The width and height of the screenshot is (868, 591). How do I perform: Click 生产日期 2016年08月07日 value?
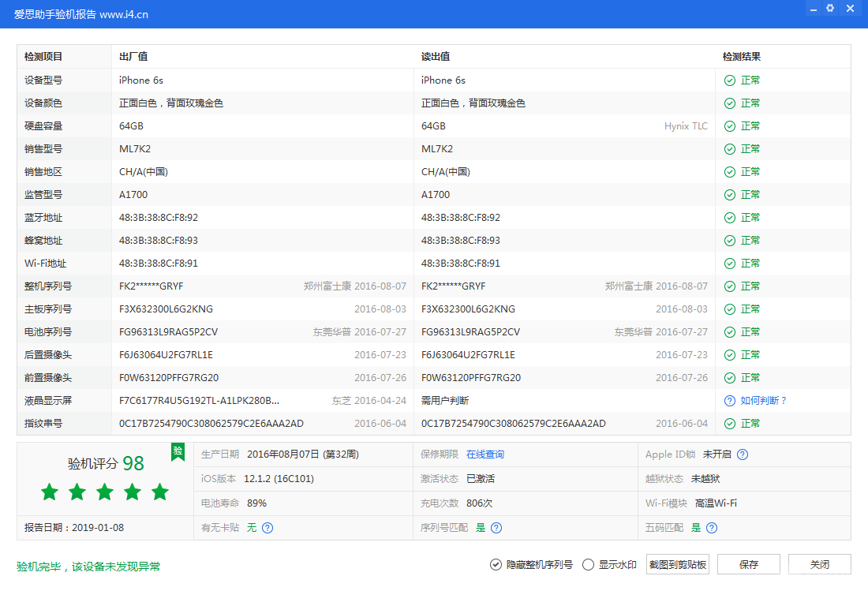(x=303, y=454)
